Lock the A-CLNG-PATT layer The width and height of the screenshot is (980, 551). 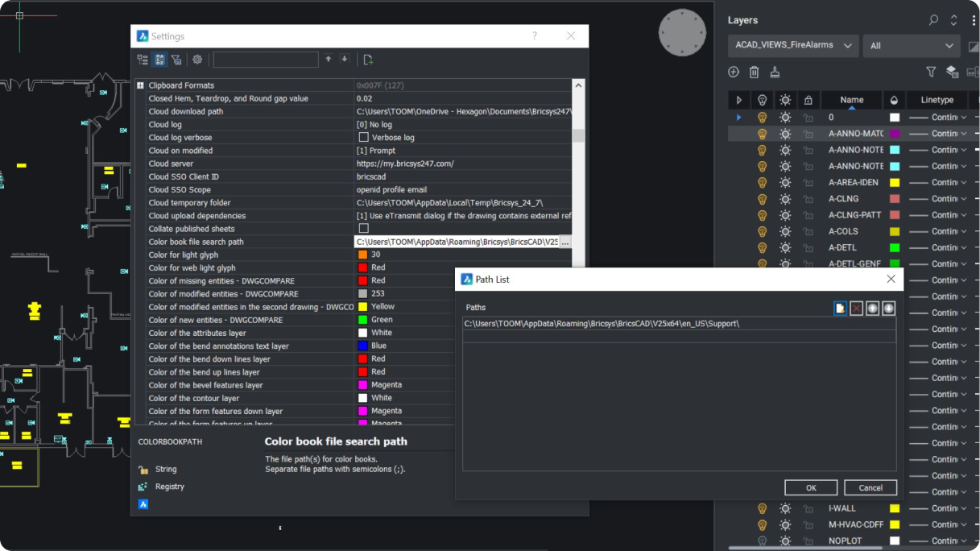click(x=808, y=215)
